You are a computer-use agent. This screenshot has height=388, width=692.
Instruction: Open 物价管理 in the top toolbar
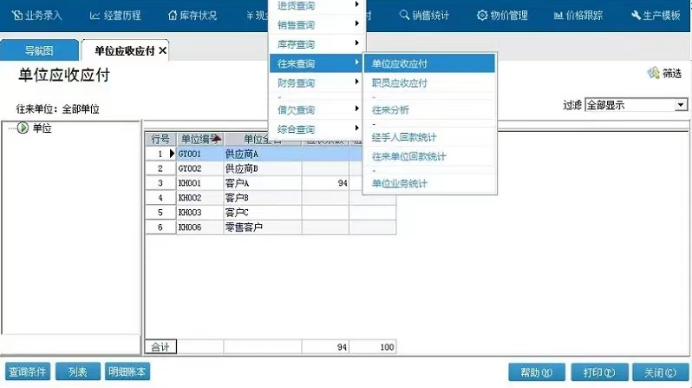(x=502, y=15)
